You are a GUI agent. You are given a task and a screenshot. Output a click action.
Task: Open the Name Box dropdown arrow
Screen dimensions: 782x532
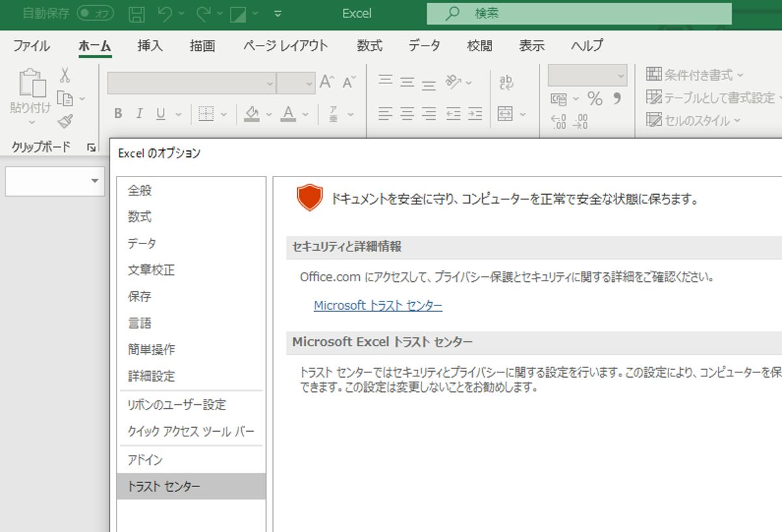click(96, 181)
